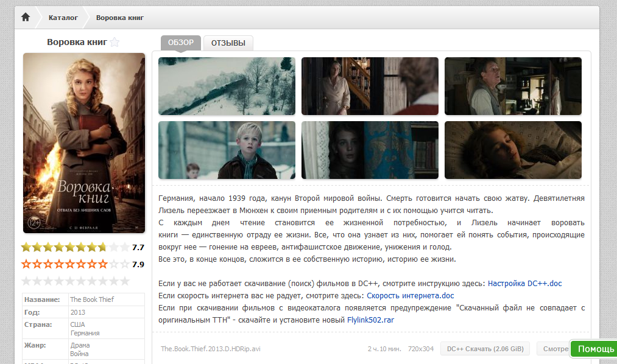Screen dimensions: 617x364
Task: Open Настройка DC++.doc link
Action: click(524, 284)
